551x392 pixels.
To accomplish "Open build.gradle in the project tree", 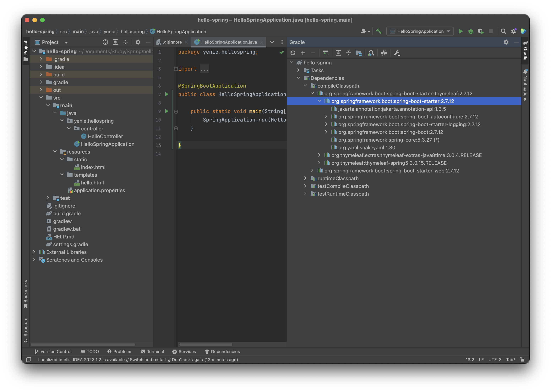I will (67, 214).
